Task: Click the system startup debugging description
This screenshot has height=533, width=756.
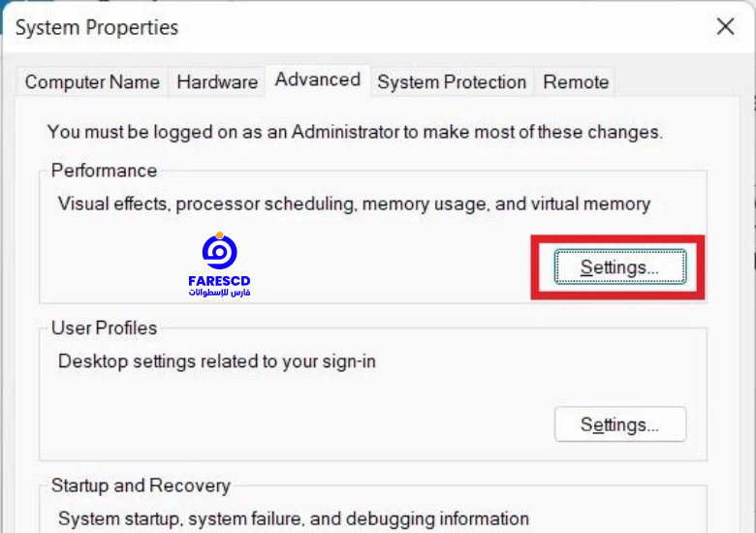Action: tap(294, 519)
